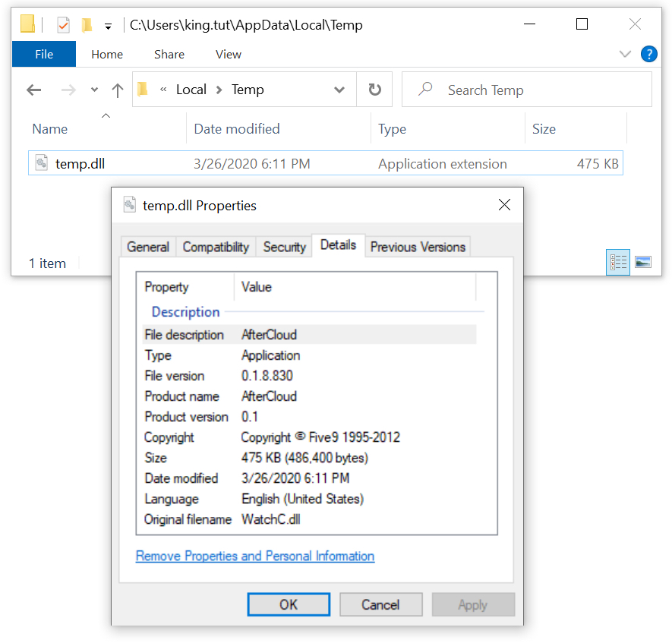Screen dimensions: 672x643
Task: Select the Date modified property row
Action: coord(309,478)
